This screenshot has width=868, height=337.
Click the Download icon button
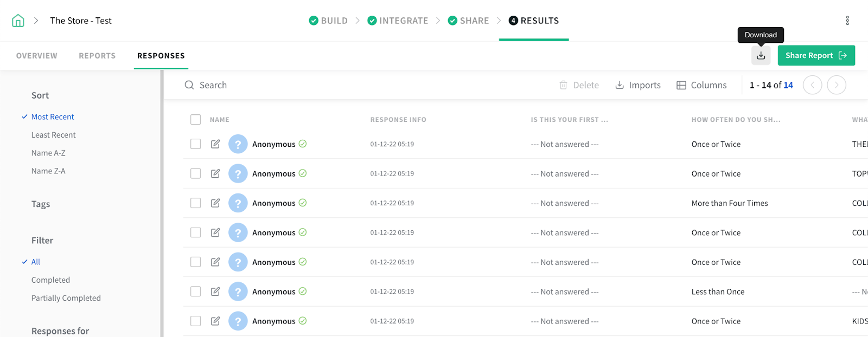point(761,55)
